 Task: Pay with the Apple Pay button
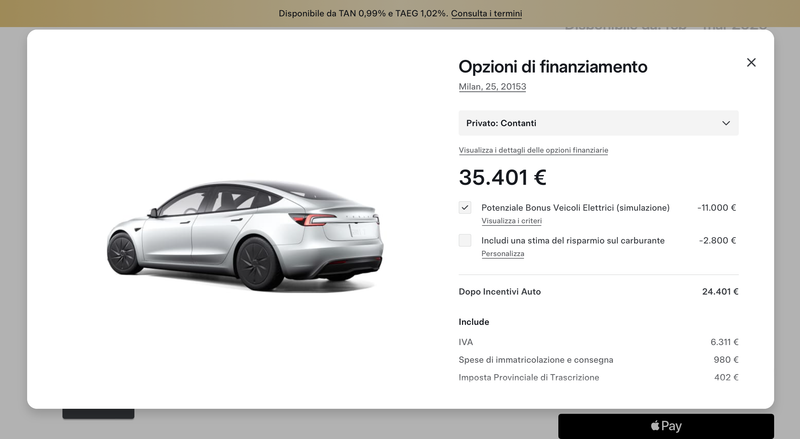(x=666, y=426)
